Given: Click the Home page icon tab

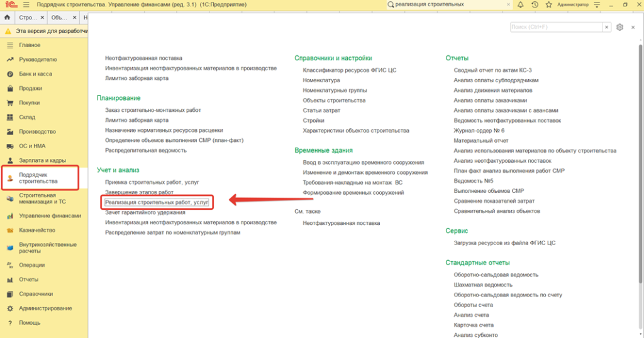Looking at the screenshot, I should (x=7, y=18).
